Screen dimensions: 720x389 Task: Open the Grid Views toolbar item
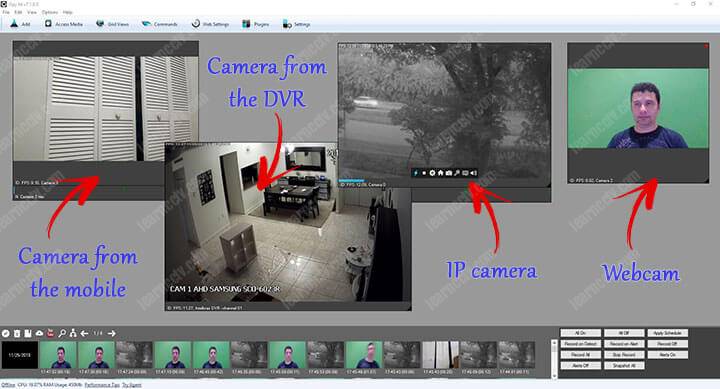click(x=112, y=24)
